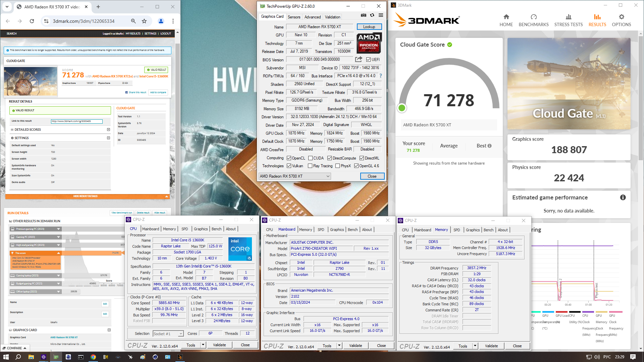Click the browser address bar URL

(x=84, y=21)
